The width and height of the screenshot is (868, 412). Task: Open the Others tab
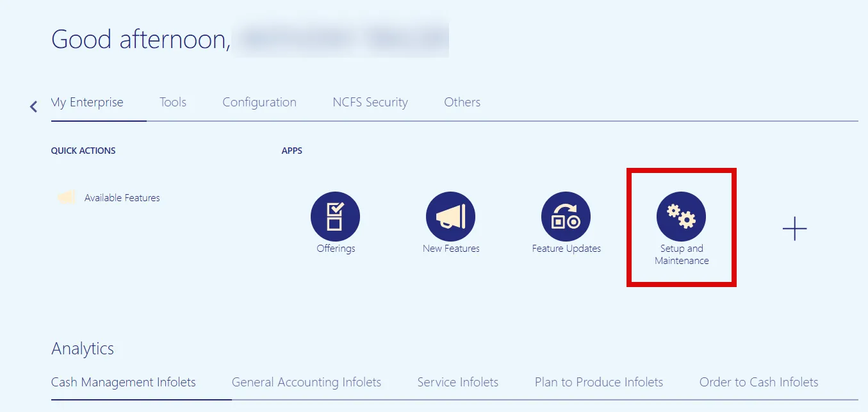pyautogui.click(x=462, y=103)
